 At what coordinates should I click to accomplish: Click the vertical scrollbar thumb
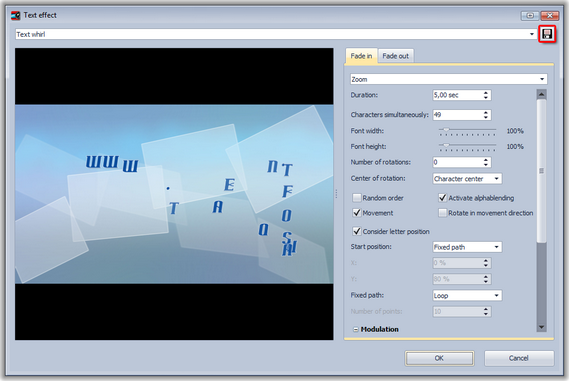(x=541, y=171)
